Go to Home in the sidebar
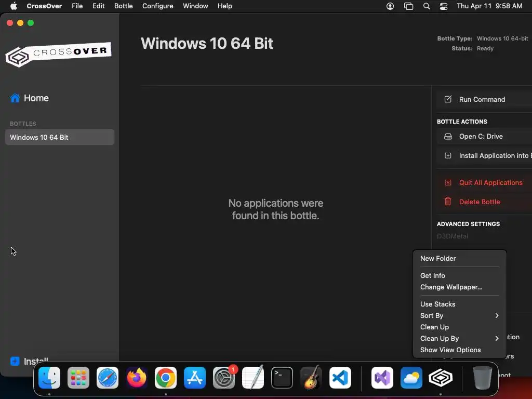 point(36,98)
